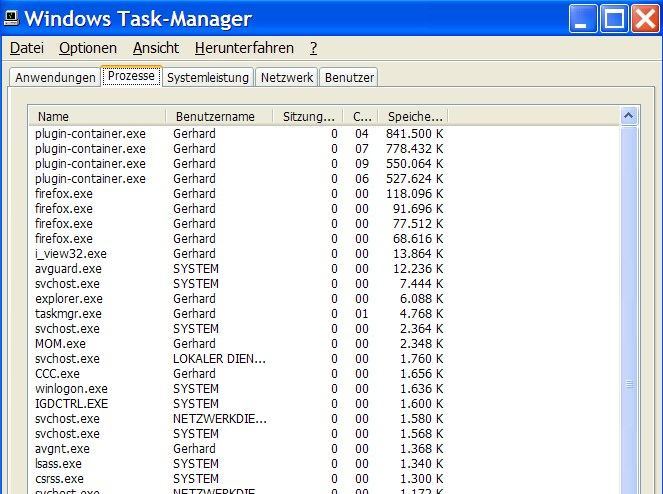Viewport: 663px width, 494px height.
Task: Select the i_view32.exe process row
Action: pyautogui.click(x=239, y=254)
